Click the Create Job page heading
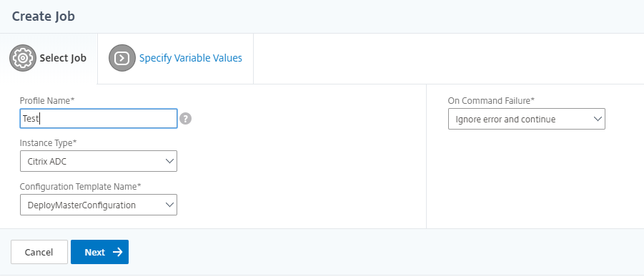 click(43, 16)
